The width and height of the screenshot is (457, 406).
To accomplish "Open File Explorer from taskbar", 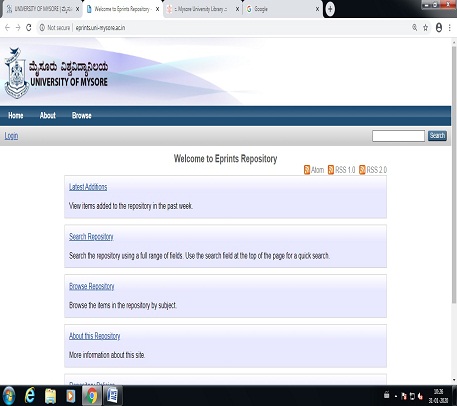I will 51,396.
